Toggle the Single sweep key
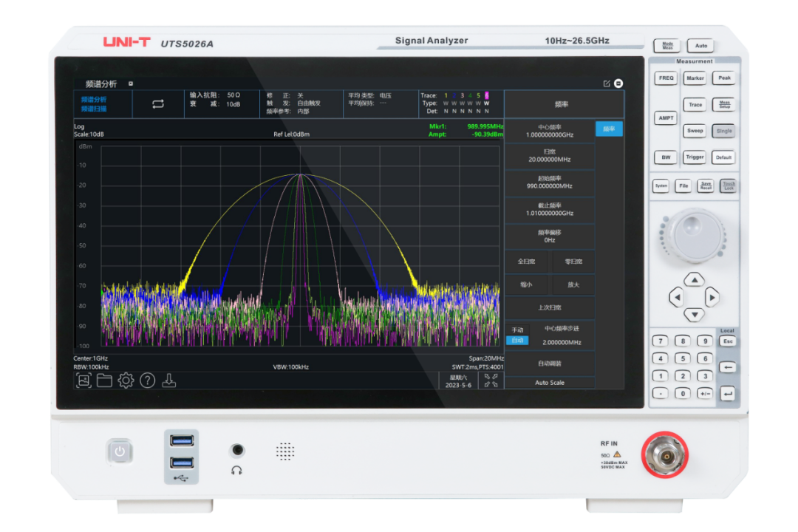The image size is (798, 532). pyautogui.click(x=723, y=131)
